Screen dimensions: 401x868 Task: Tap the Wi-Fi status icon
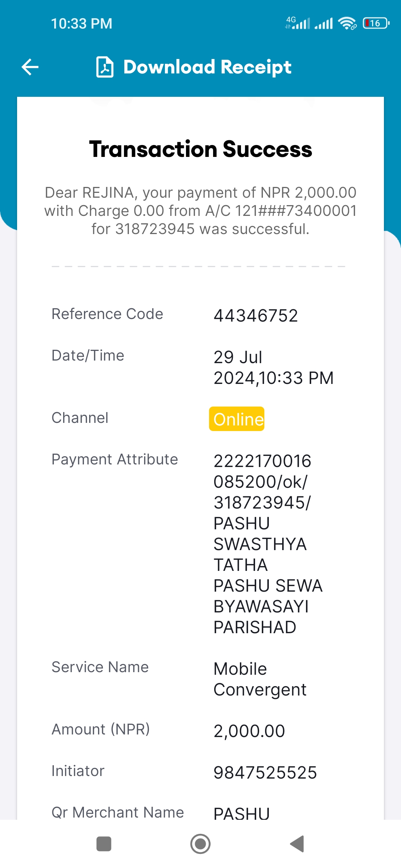point(347,23)
